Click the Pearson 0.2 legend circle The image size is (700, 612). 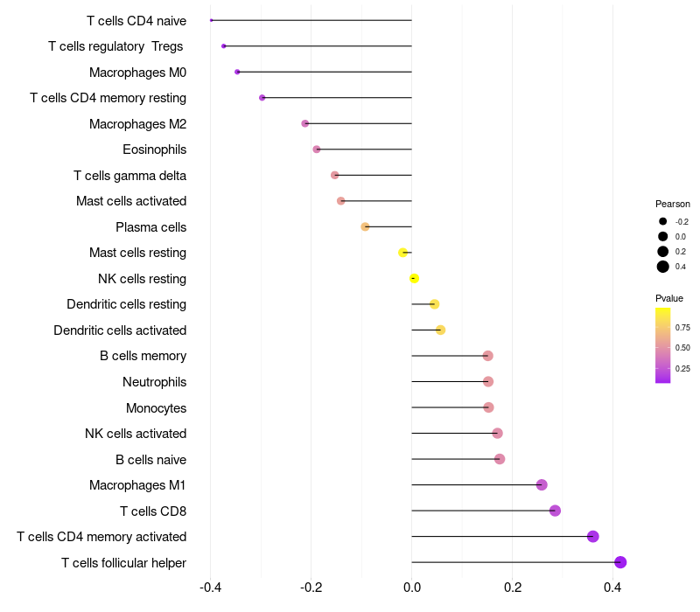click(x=662, y=252)
